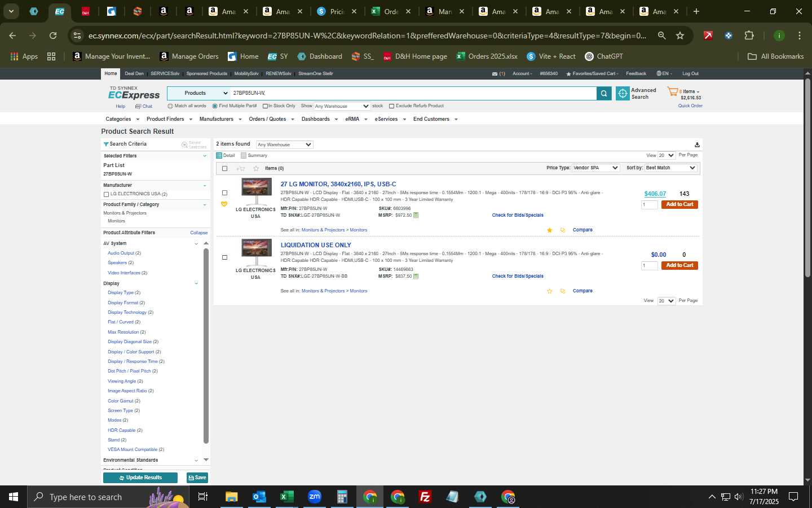Screen dimensions: 812x508
Task: Click the favorites star in Items header
Action: click(x=256, y=168)
